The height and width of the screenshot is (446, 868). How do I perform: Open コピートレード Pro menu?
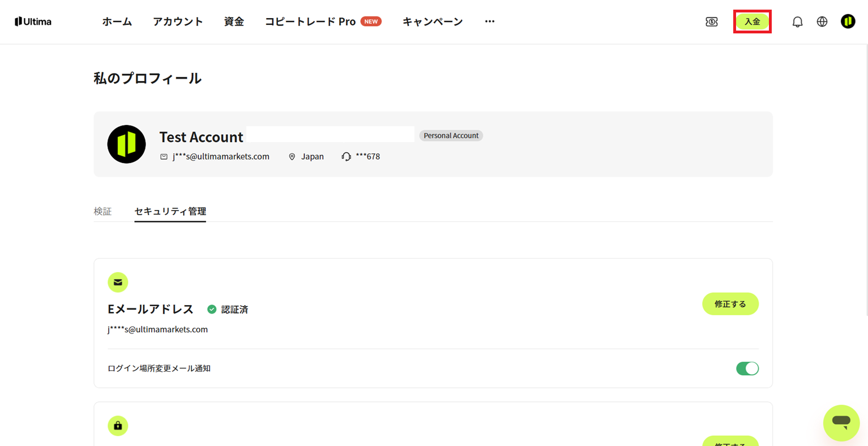tap(310, 22)
